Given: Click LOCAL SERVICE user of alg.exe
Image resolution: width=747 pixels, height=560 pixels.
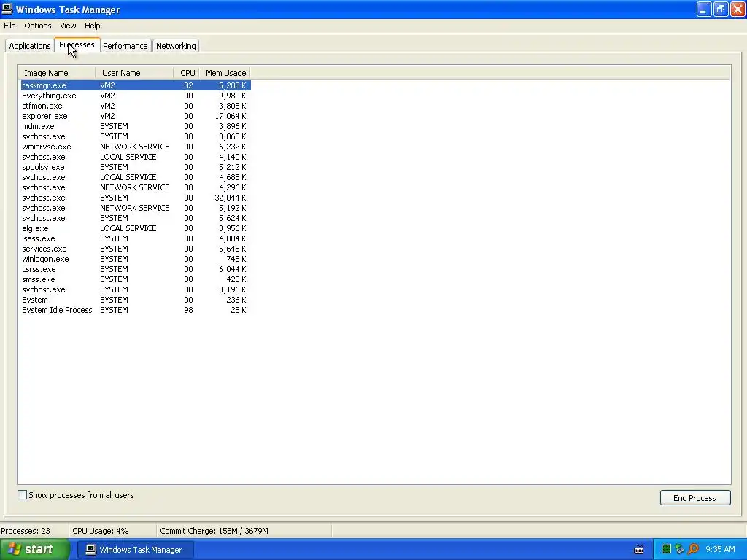Looking at the screenshot, I should (128, 228).
